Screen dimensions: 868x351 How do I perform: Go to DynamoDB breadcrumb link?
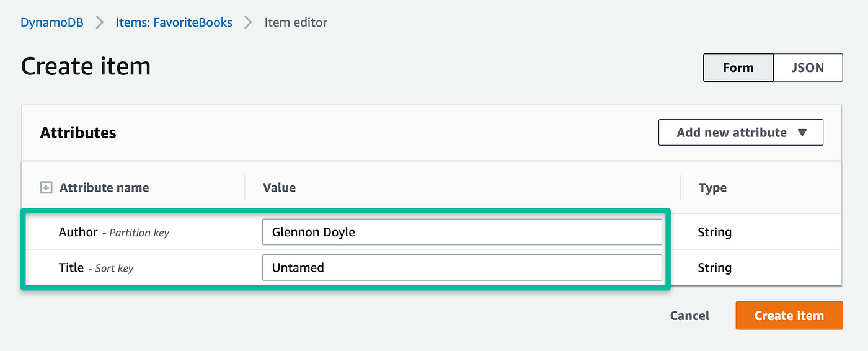[52, 23]
